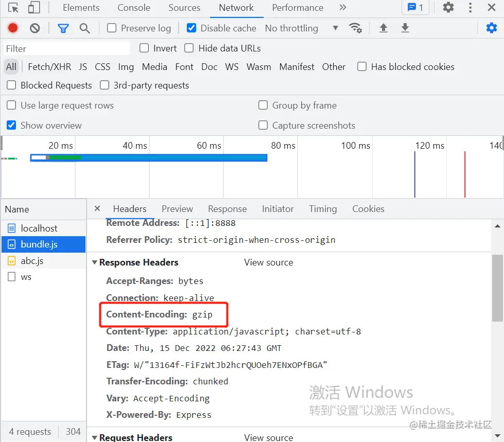Open DevTools settings gear icon
This screenshot has height=442, width=504.
point(448,7)
